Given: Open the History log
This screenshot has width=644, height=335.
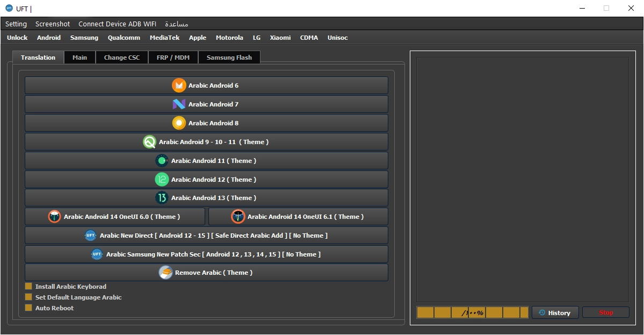Looking at the screenshot, I should click(x=555, y=313).
